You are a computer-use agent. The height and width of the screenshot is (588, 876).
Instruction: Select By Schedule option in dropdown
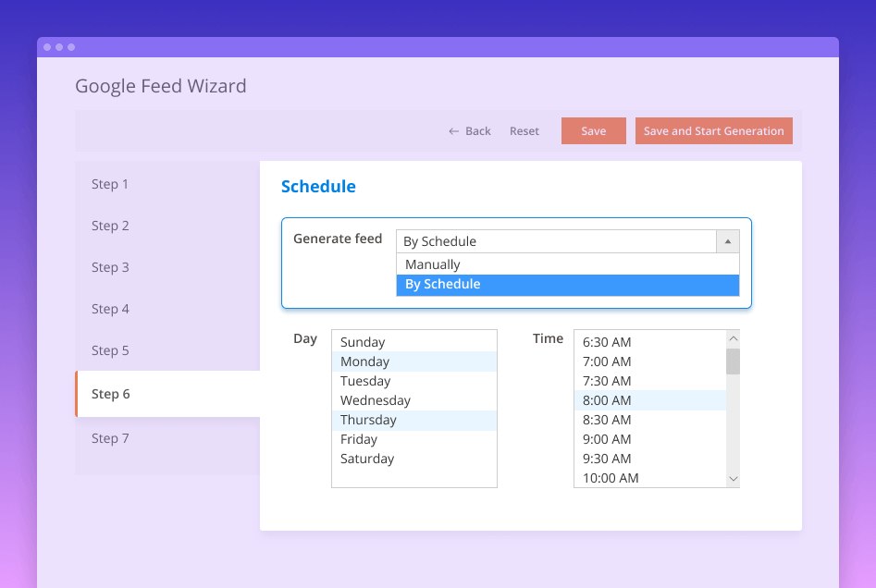(x=442, y=285)
